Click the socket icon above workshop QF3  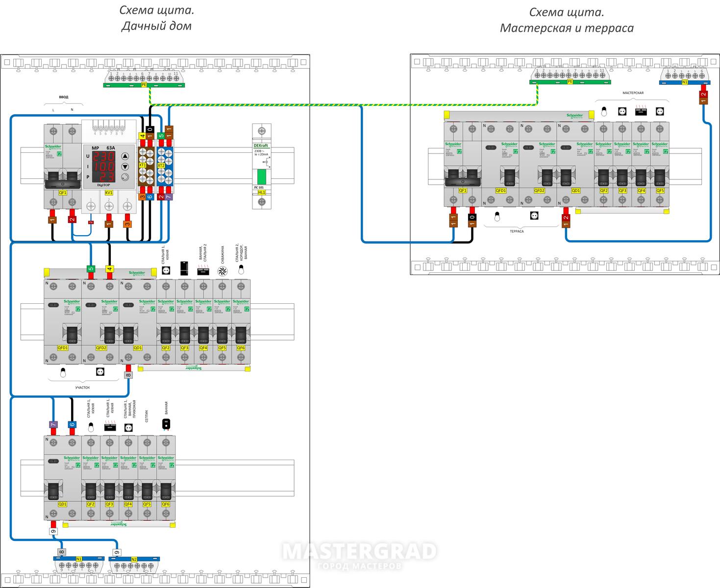click(622, 111)
